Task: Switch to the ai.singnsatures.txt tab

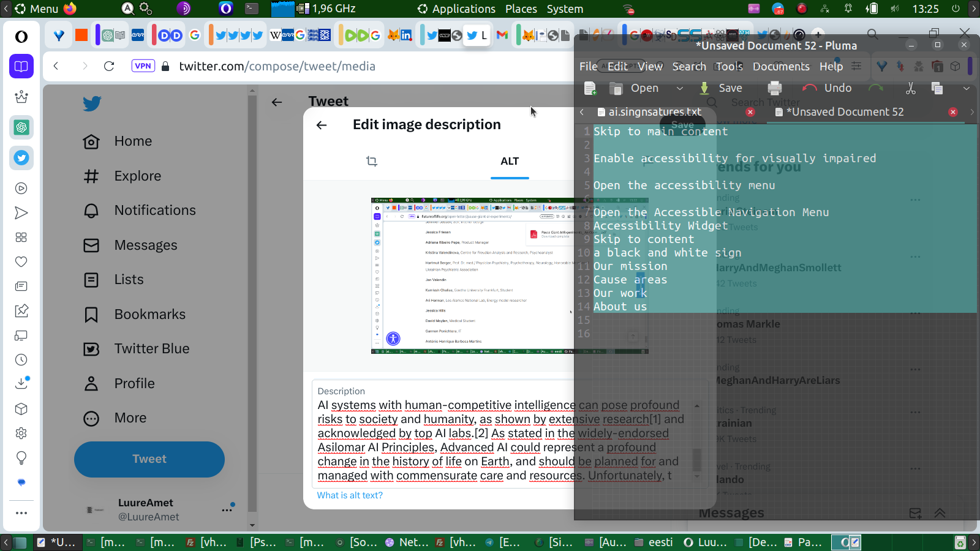Action: (655, 112)
